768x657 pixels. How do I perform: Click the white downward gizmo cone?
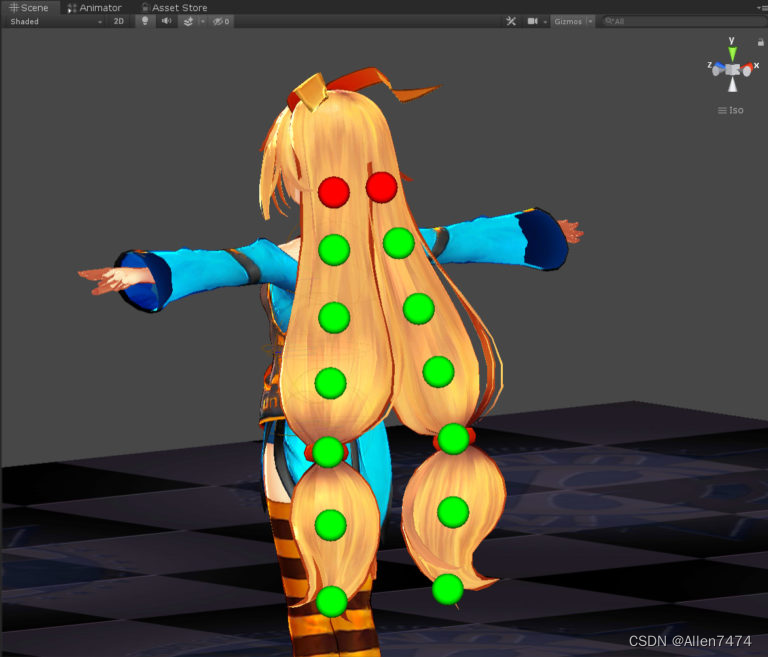[732, 86]
